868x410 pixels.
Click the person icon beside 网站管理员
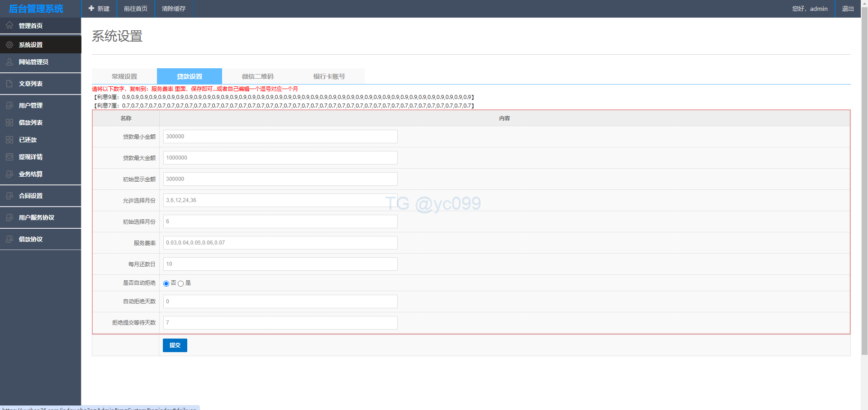coord(9,62)
